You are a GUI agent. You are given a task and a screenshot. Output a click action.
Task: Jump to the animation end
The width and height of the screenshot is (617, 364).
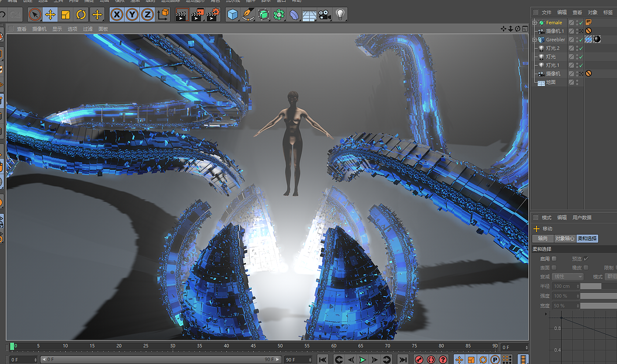click(403, 360)
